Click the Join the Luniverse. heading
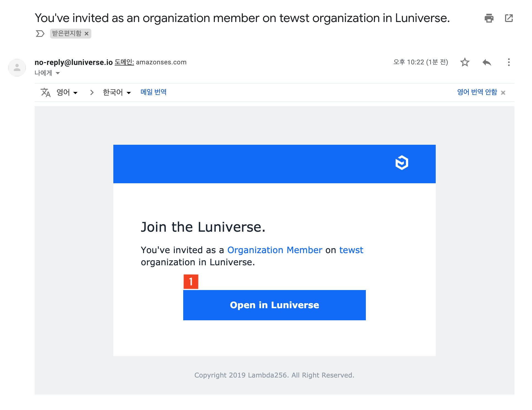The width and height of the screenshot is (532, 410). [203, 227]
